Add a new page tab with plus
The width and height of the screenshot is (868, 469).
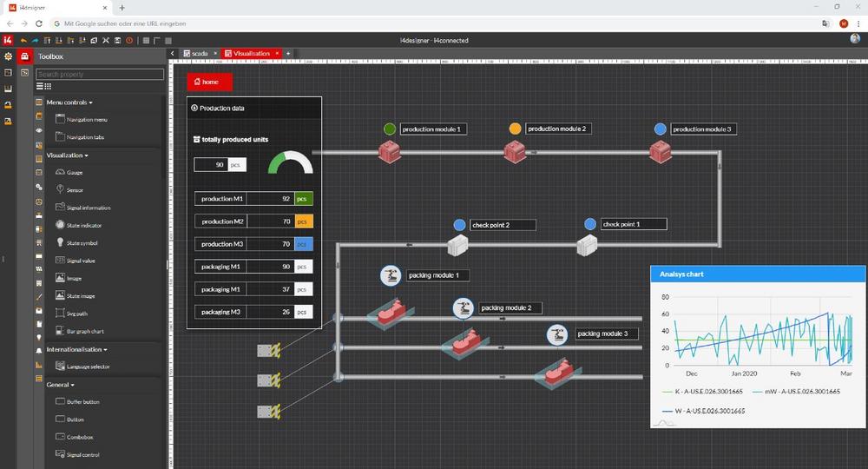pos(288,53)
